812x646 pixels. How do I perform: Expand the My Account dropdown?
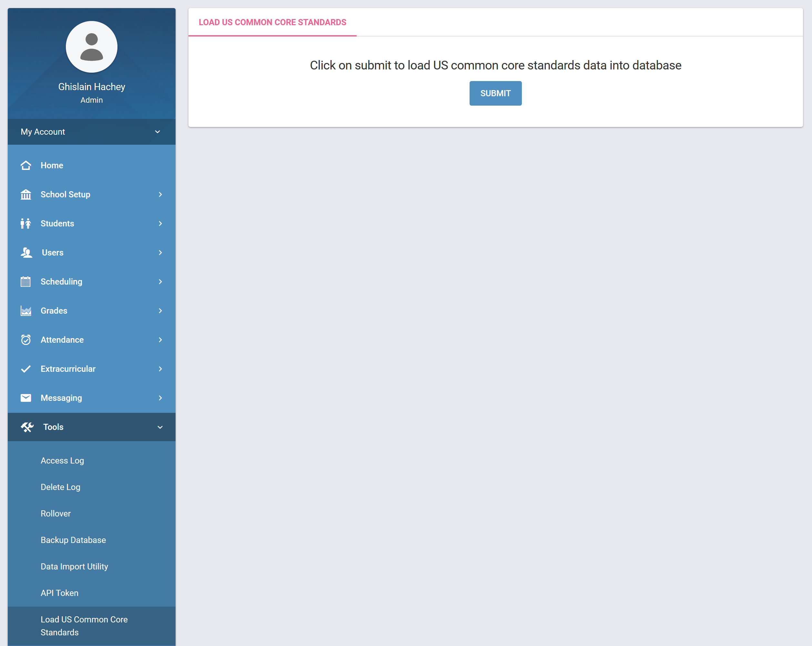coord(157,132)
